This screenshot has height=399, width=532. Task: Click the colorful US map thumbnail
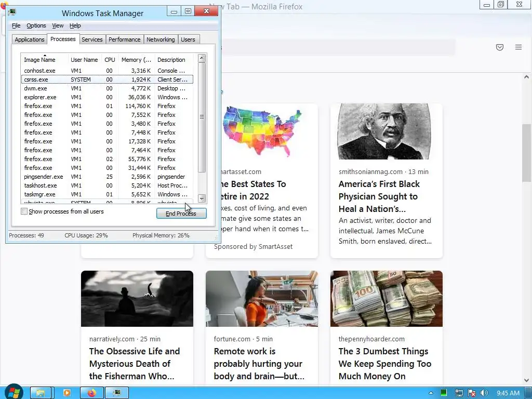(x=270, y=131)
